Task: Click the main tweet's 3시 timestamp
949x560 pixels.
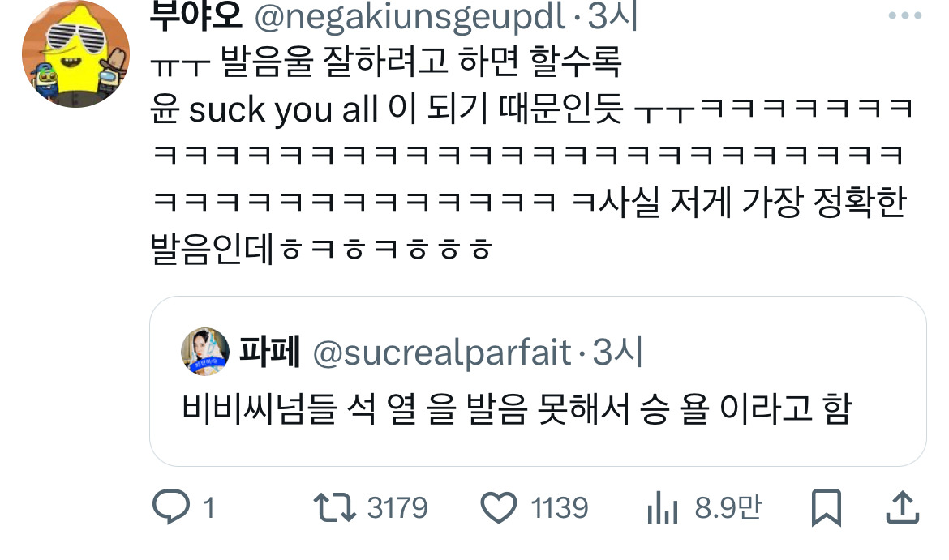Action: pos(614,15)
